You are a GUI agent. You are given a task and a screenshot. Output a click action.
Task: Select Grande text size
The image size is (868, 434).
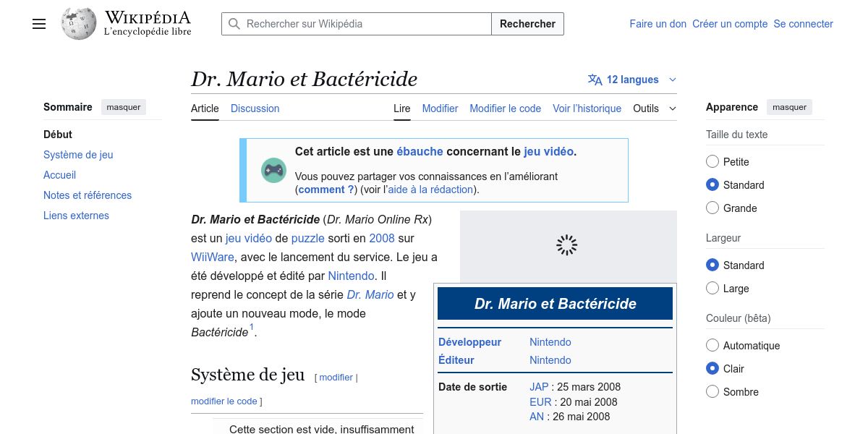712,208
